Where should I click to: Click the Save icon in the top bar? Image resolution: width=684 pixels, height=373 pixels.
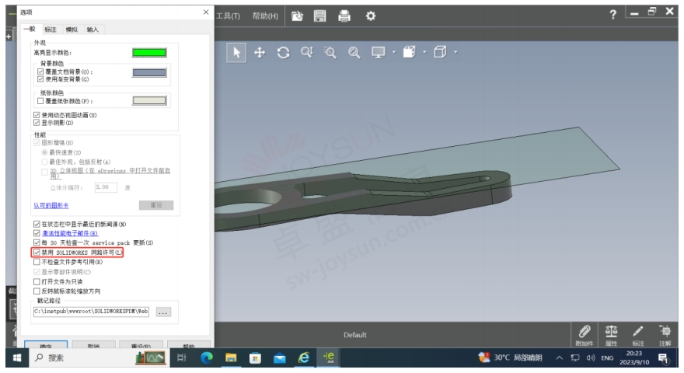point(320,16)
